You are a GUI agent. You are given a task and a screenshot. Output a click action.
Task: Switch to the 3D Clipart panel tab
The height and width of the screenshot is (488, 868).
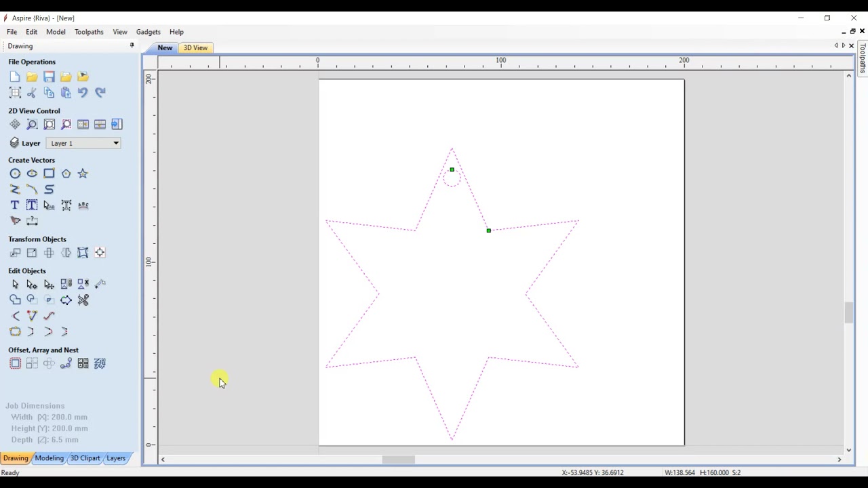[x=85, y=458]
